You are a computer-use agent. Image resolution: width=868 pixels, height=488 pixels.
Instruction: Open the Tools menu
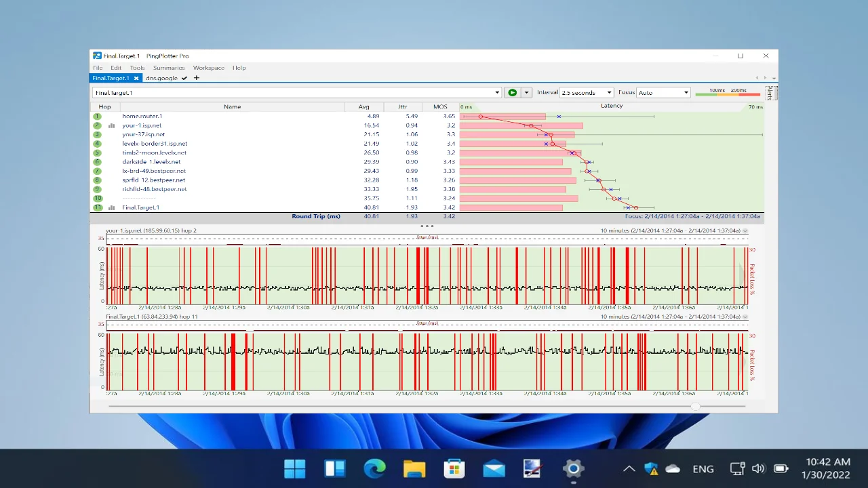tap(137, 68)
